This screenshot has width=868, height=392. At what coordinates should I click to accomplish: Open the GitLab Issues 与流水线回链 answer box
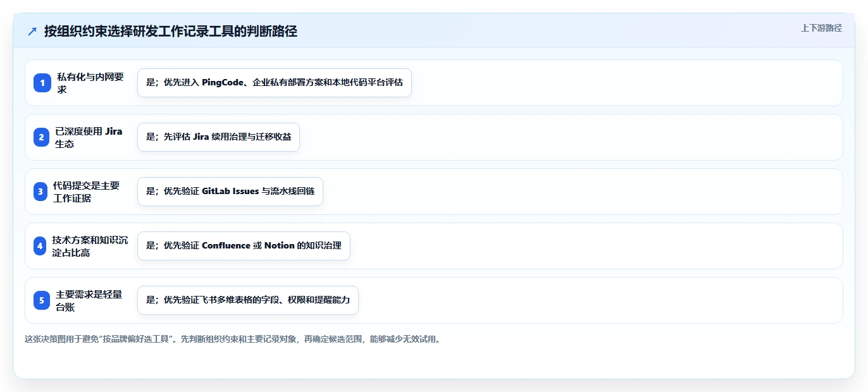coord(230,192)
